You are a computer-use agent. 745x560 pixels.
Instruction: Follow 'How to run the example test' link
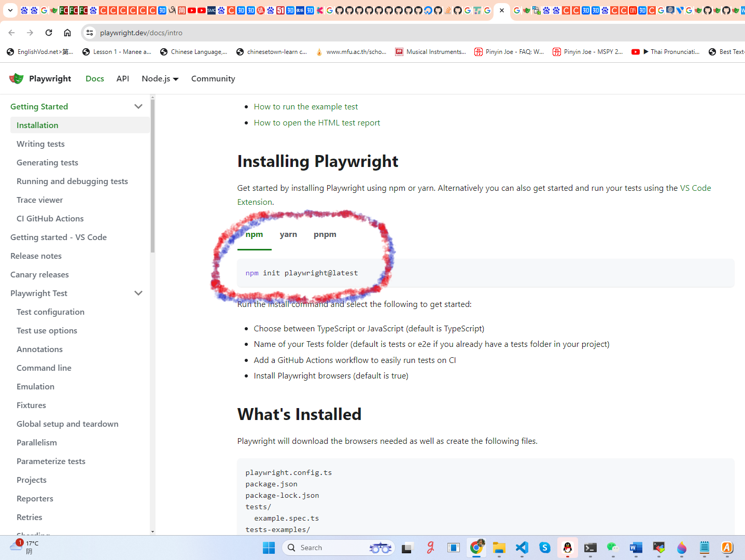306,106
